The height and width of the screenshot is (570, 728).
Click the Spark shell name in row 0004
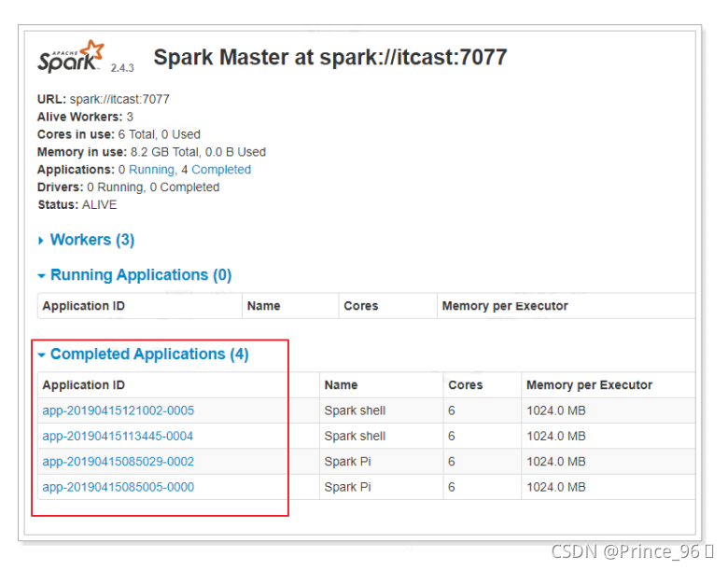point(355,437)
